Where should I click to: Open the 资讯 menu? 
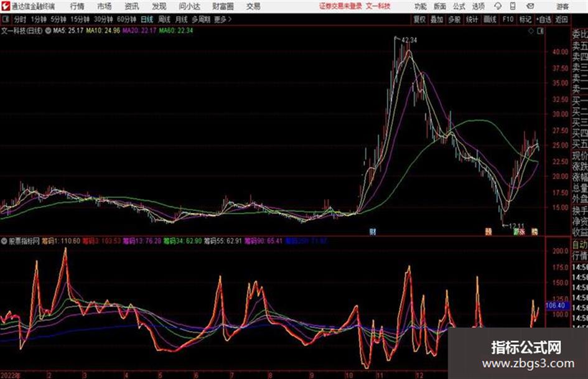click(x=132, y=6)
